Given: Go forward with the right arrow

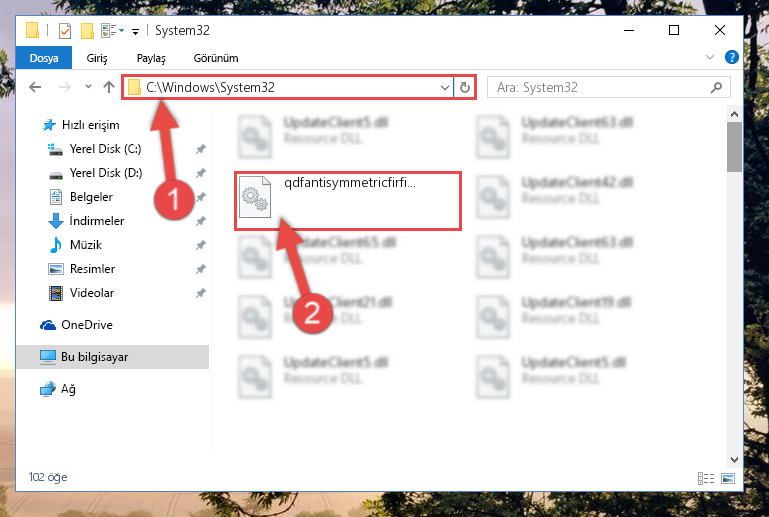Looking at the screenshot, I should [64, 87].
